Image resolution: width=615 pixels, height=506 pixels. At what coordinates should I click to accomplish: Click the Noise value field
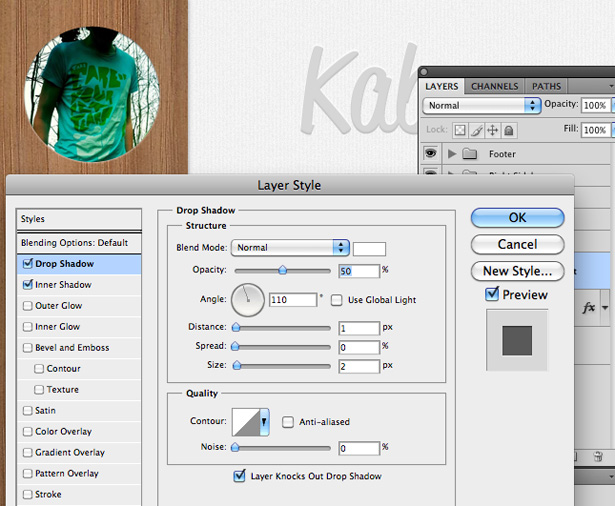pos(359,448)
